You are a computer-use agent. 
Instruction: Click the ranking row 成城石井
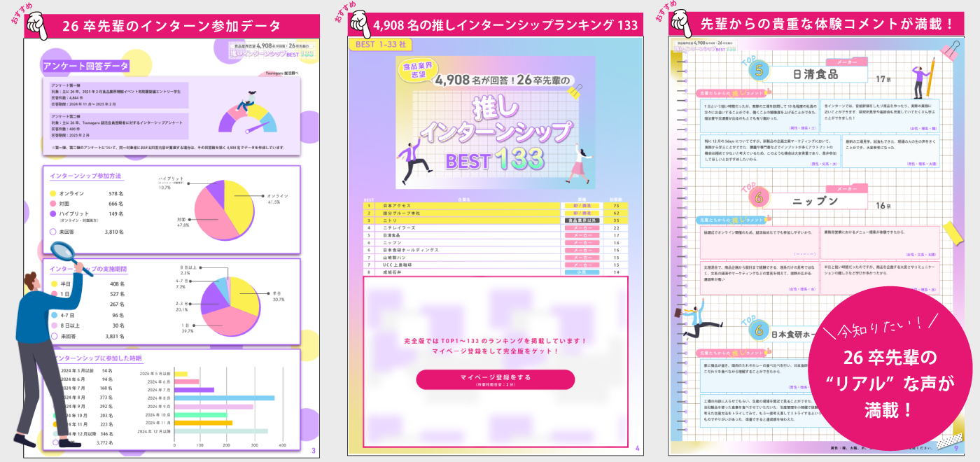coord(496,272)
